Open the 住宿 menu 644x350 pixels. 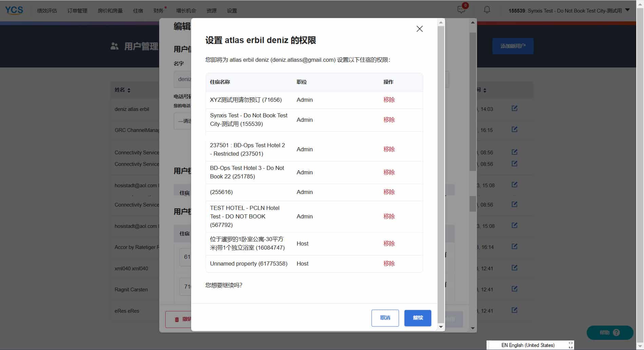coord(138,11)
